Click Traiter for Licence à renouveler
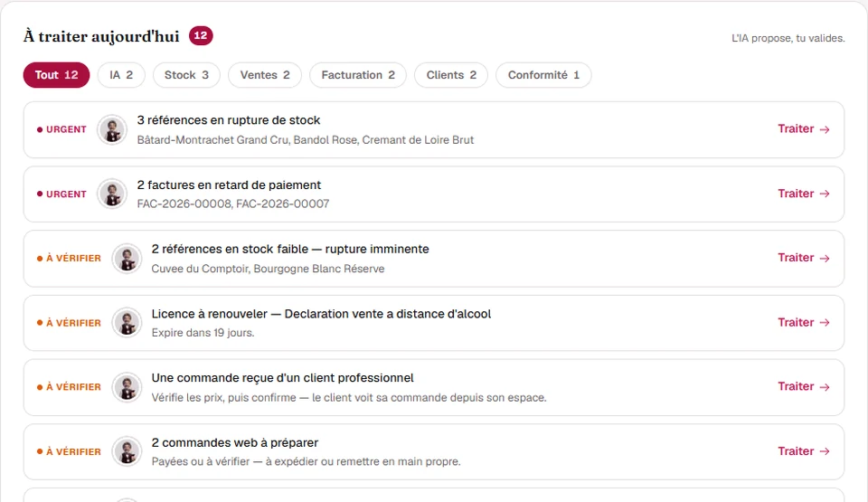Screen dimensions: 868x502 804,323
